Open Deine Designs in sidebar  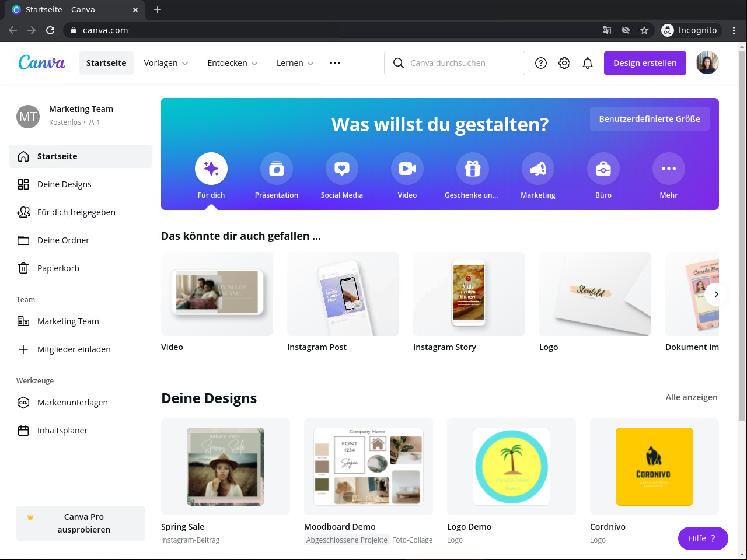coord(81,184)
